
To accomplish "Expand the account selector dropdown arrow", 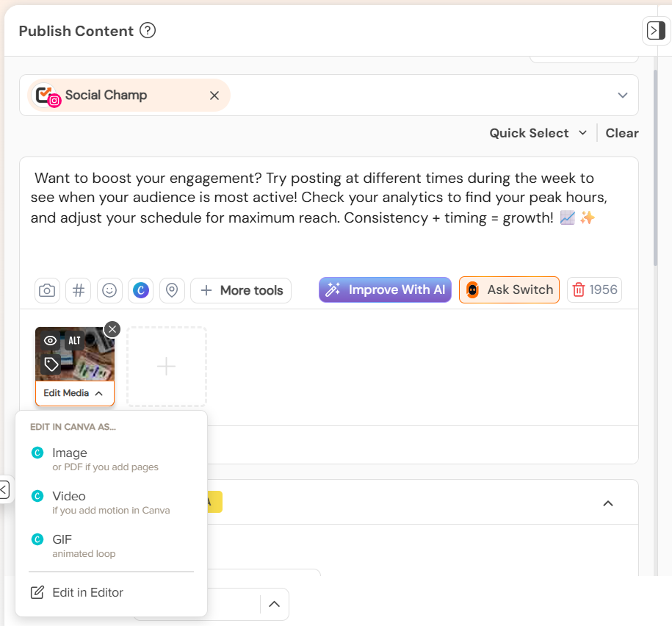I will pyautogui.click(x=623, y=96).
